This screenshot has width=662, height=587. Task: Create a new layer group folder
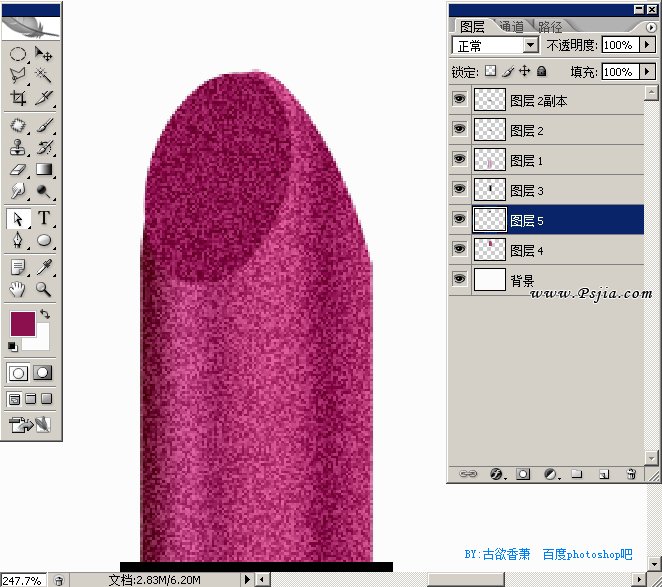[576, 474]
